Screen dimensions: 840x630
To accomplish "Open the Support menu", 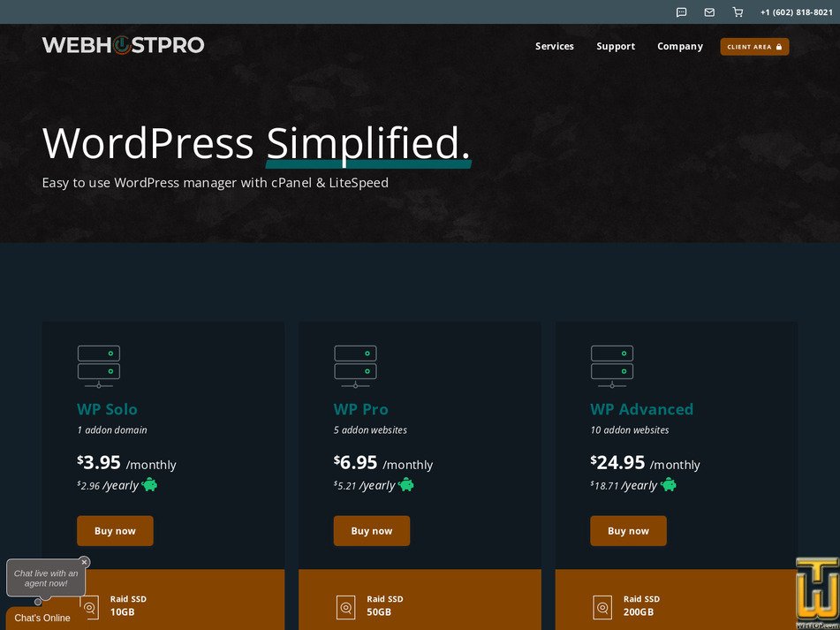I will [616, 46].
